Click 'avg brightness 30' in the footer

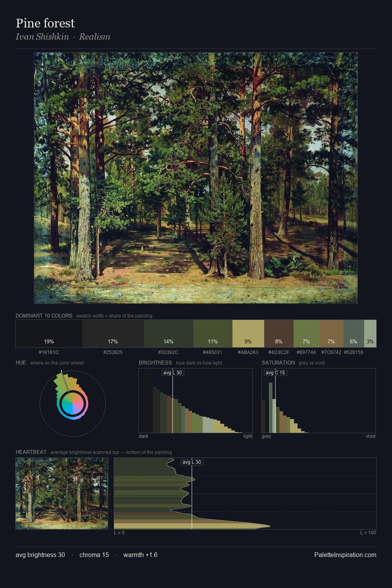pos(40,555)
